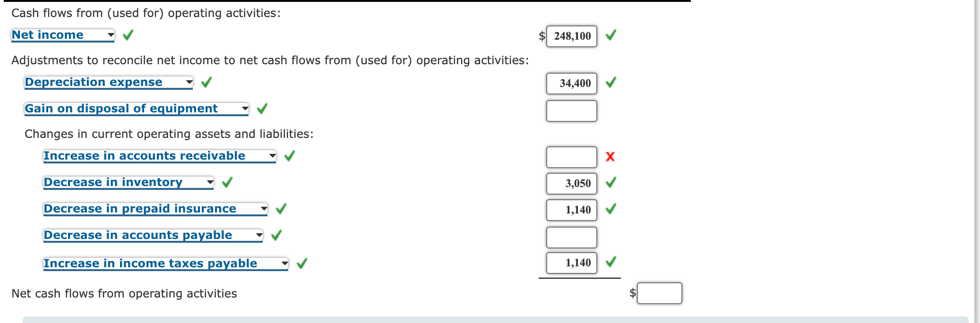The image size is (980, 323).
Task: Click the checkmark beside the 248,100 amount
Action: [x=610, y=34]
